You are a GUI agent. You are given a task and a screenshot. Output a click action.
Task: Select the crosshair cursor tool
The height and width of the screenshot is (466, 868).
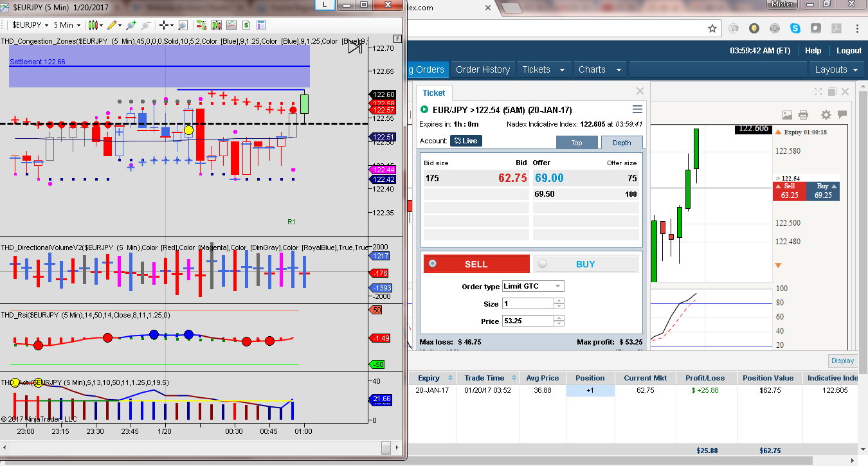coord(164,25)
